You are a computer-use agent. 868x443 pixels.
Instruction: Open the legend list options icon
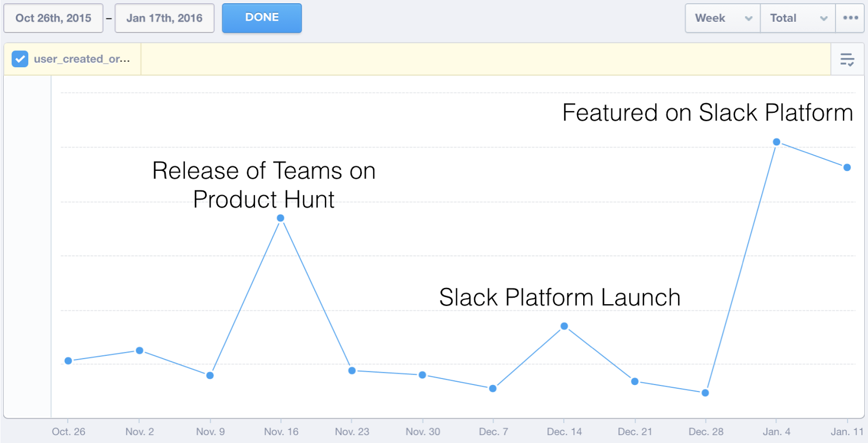click(847, 59)
